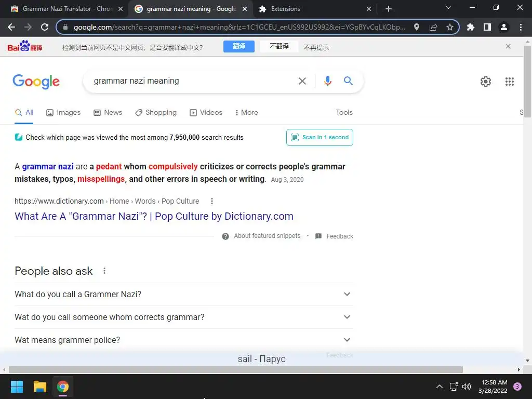Open the Chrome side panel
Image resolution: width=532 pixels, height=399 pixels.
pos(487,27)
